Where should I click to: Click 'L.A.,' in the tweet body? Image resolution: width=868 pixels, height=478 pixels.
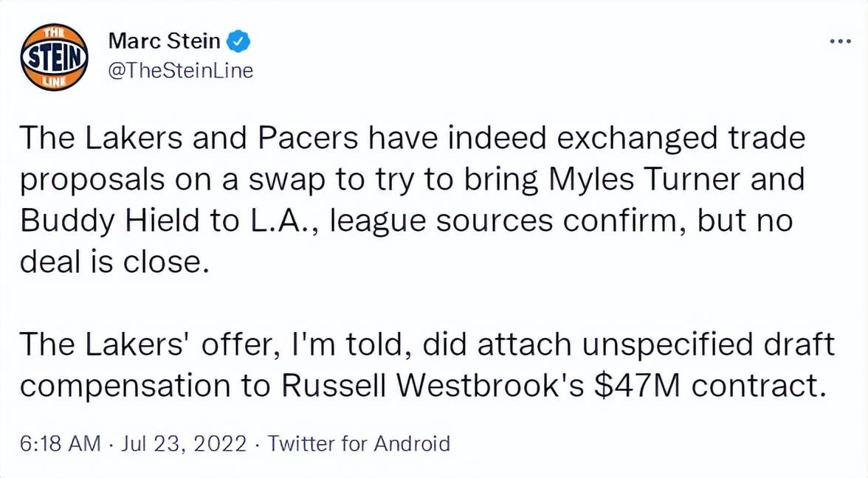pos(279,221)
